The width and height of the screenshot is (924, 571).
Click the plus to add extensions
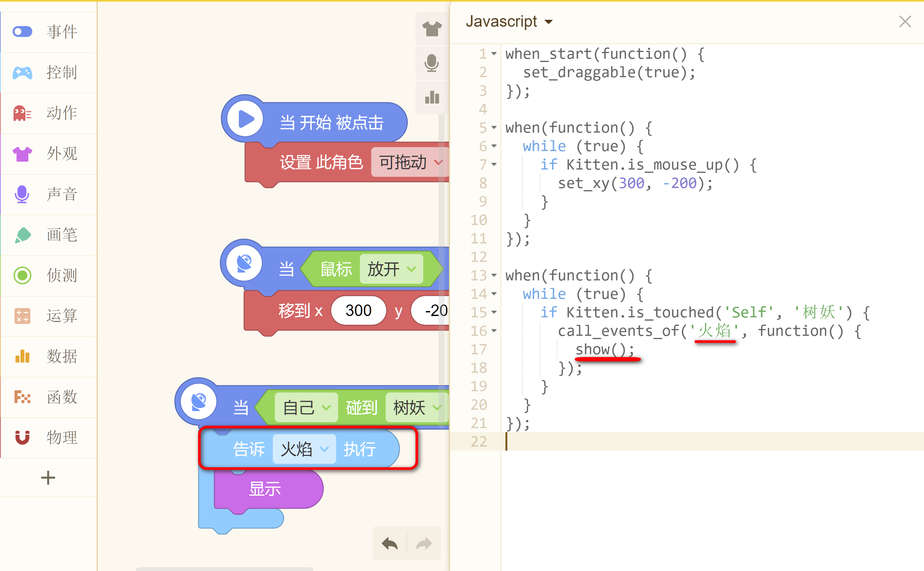click(48, 478)
